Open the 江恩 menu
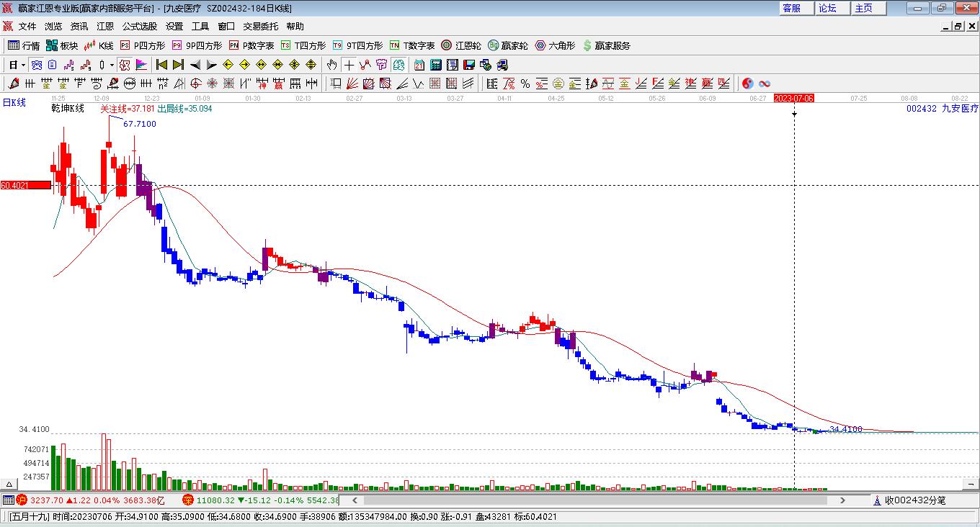The image size is (980, 527). click(x=105, y=27)
